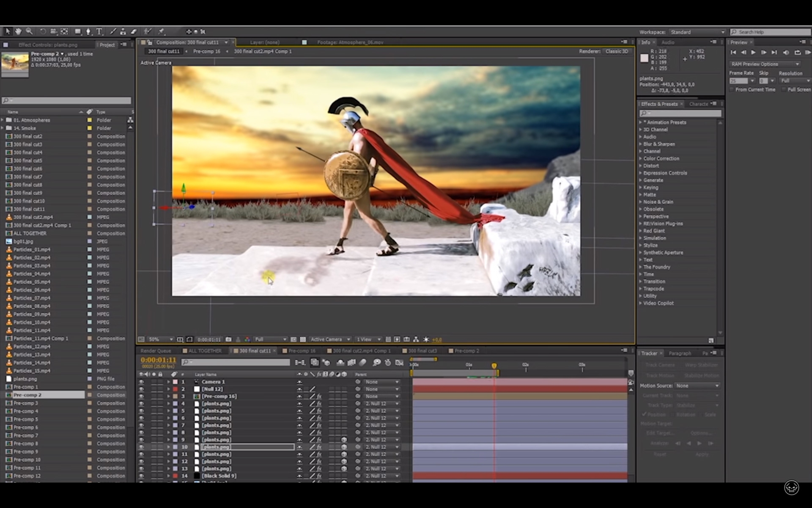
Task: Click the Brainstorm icon in timeline
Action: [x=376, y=362]
